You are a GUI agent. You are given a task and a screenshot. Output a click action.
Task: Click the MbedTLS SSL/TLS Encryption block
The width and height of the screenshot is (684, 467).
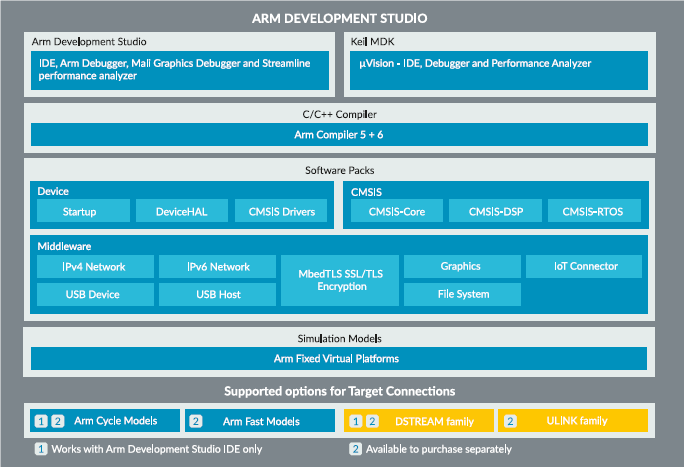pos(340,280)
